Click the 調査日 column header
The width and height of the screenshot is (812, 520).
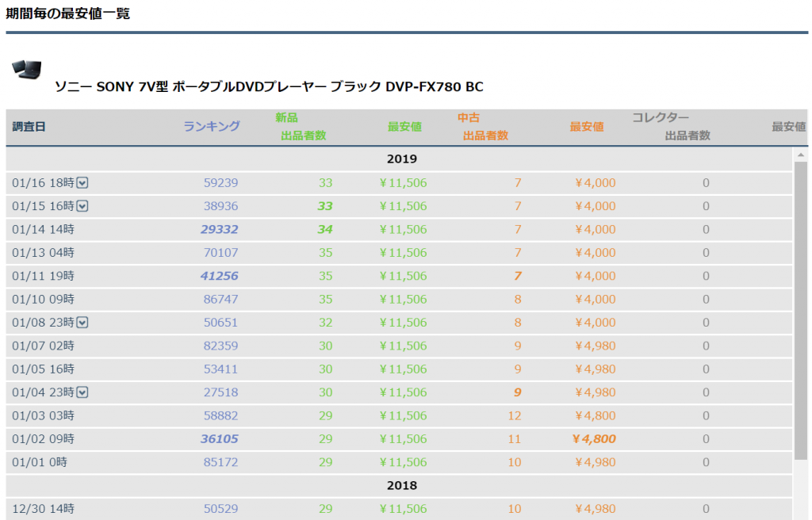(29, 127)
